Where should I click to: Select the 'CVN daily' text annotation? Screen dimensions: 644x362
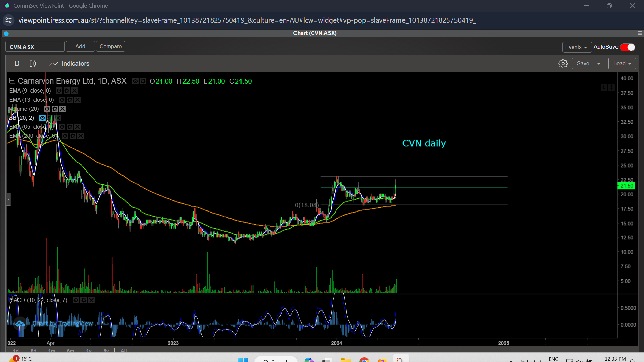pyautogui.click(x=424, y=143)
